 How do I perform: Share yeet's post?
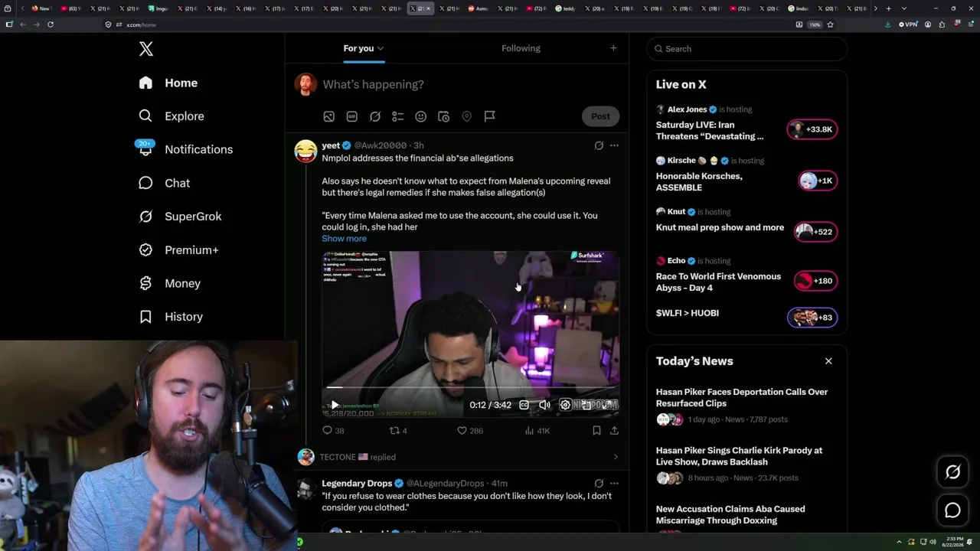pos(614,431)
